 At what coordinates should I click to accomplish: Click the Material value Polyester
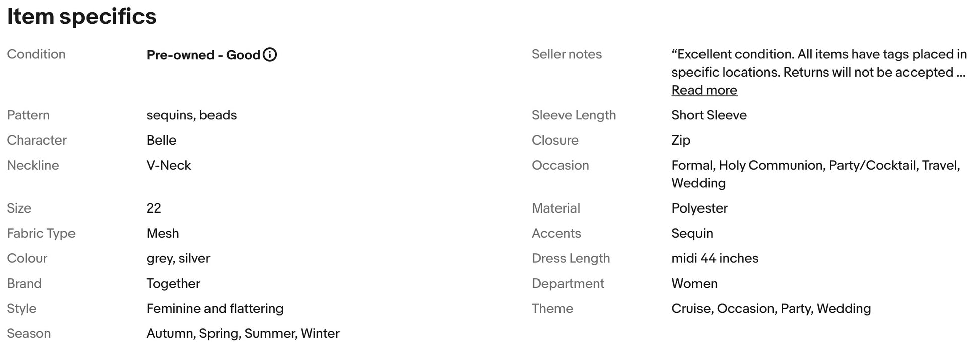699,208
